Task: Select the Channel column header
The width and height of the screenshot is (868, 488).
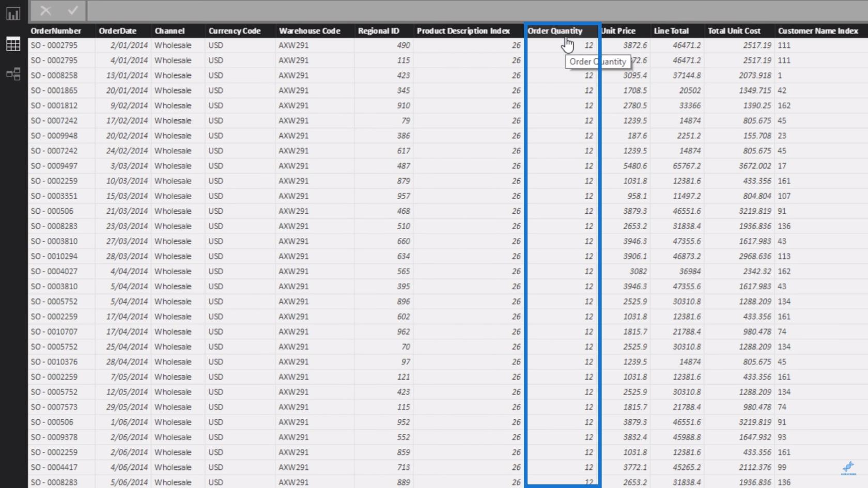Action: (169, 31)
